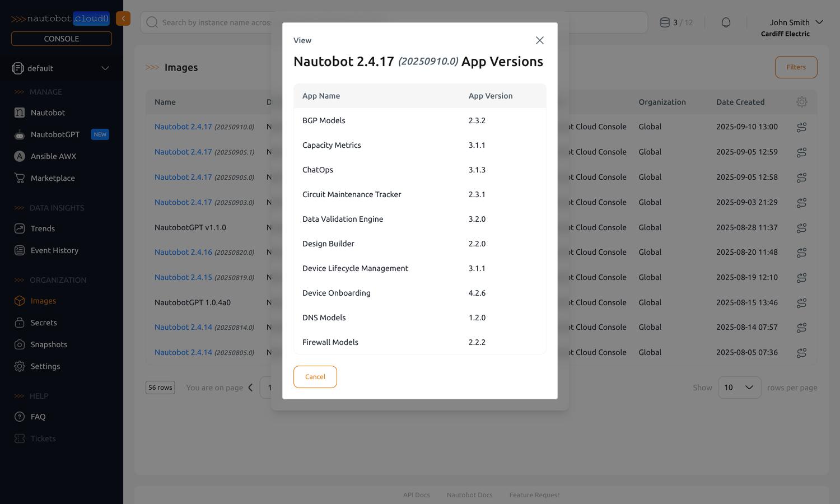840x504 pixels.
Task: Collapse the sidebar with the orange arrow
Action: point(123,18)
